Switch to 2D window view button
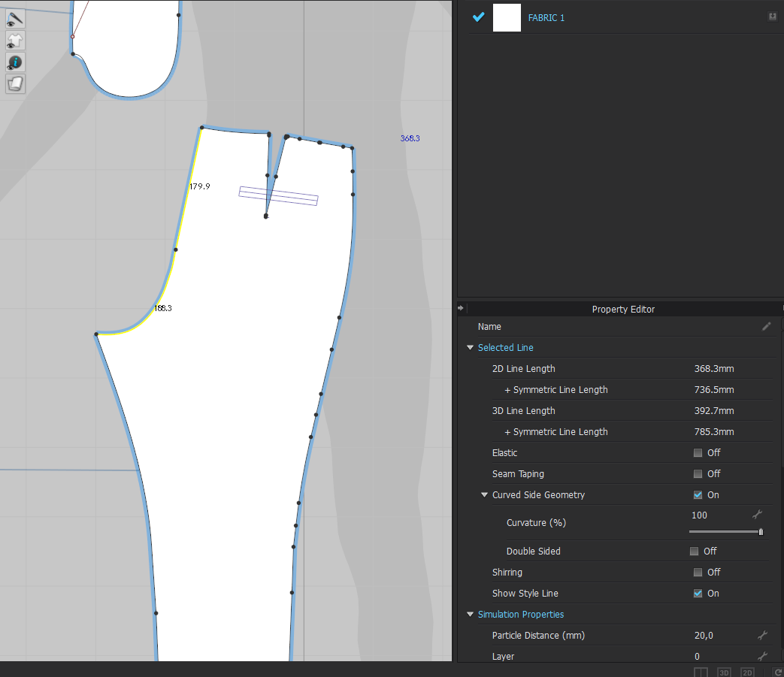This screenshot has height=677, width=784. coord(747,672)
